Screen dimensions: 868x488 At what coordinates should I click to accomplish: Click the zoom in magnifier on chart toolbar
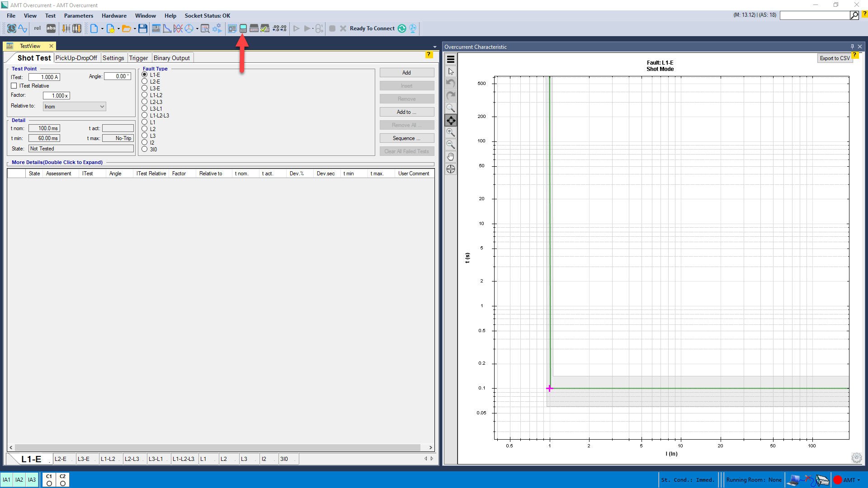451,132
